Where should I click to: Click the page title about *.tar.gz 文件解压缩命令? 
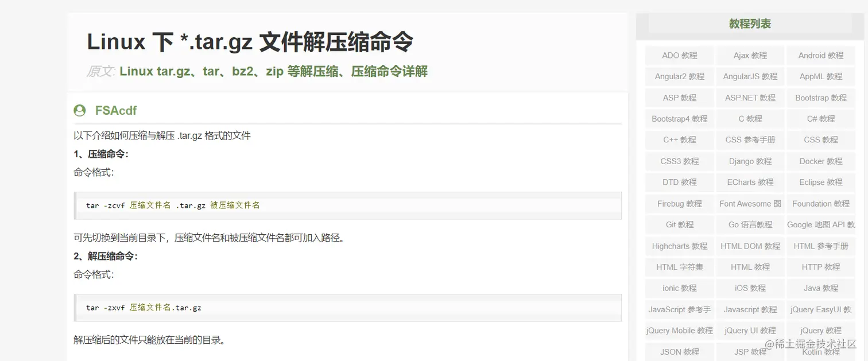coord(250,42)
